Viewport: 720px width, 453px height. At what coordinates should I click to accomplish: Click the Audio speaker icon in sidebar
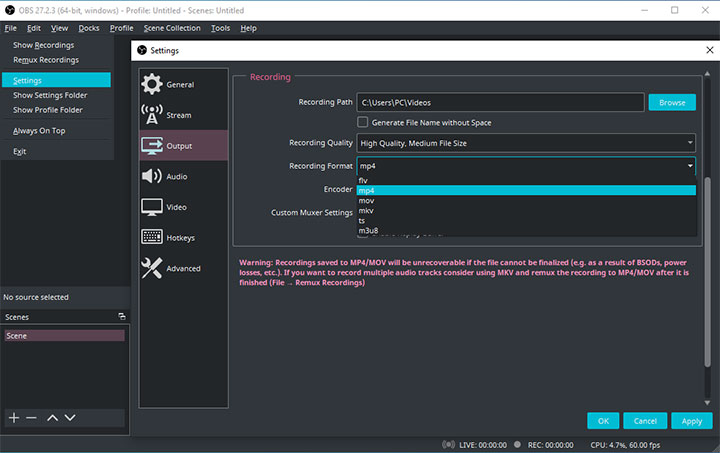[x=152, y=177]
